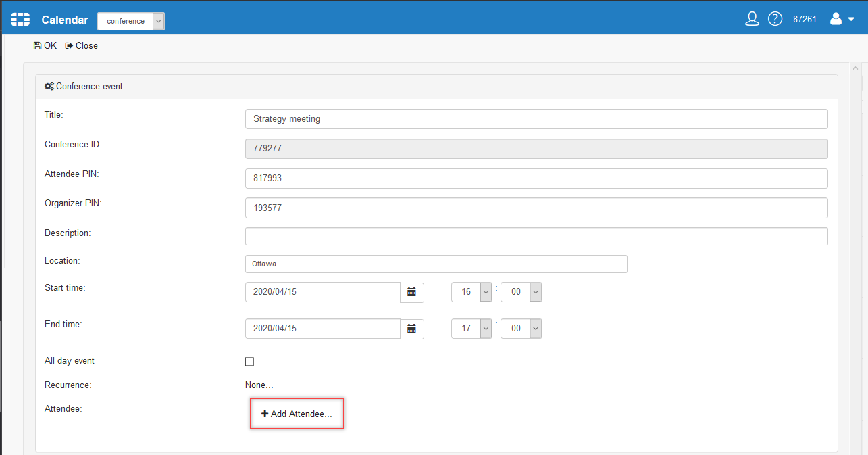The image size is (868, 455).
Task: Expand the Start time hour dropdown
Action: pyautogui.click(x=486, y=292)
